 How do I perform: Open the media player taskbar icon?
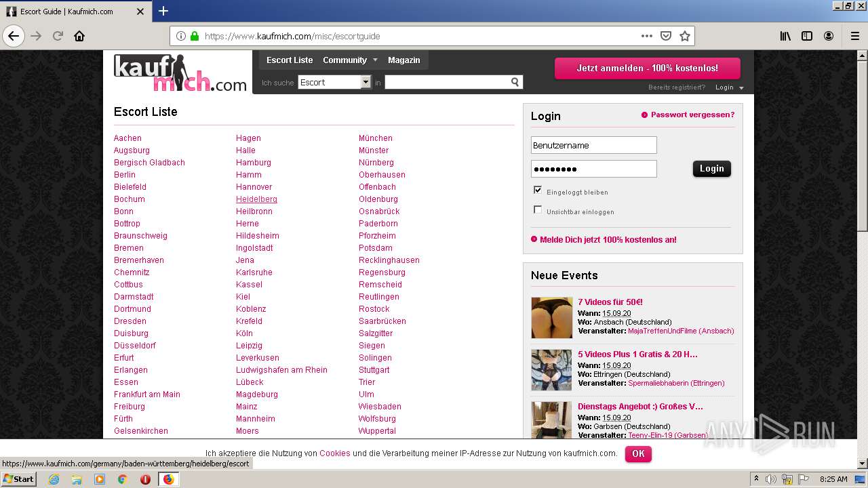pyautogui.click(x=100, y=479)
